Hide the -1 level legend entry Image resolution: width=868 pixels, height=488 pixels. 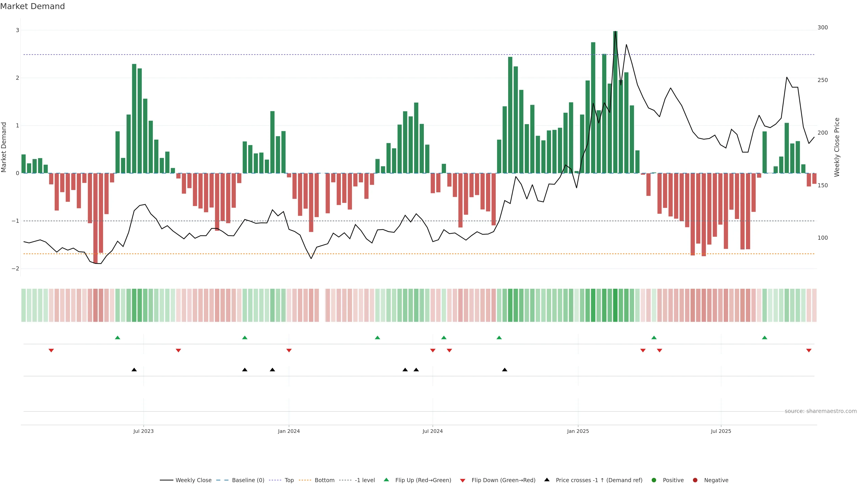(x=365, y=480)
